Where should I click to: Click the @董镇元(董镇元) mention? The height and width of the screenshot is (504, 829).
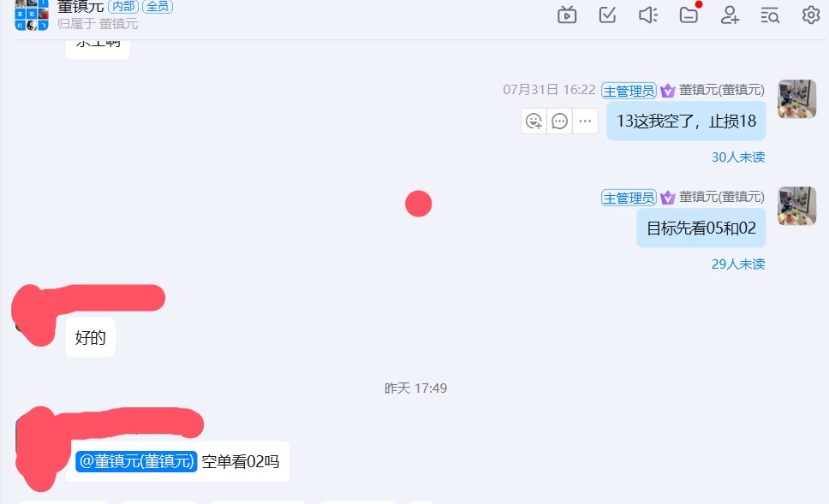tap(136, 461)
